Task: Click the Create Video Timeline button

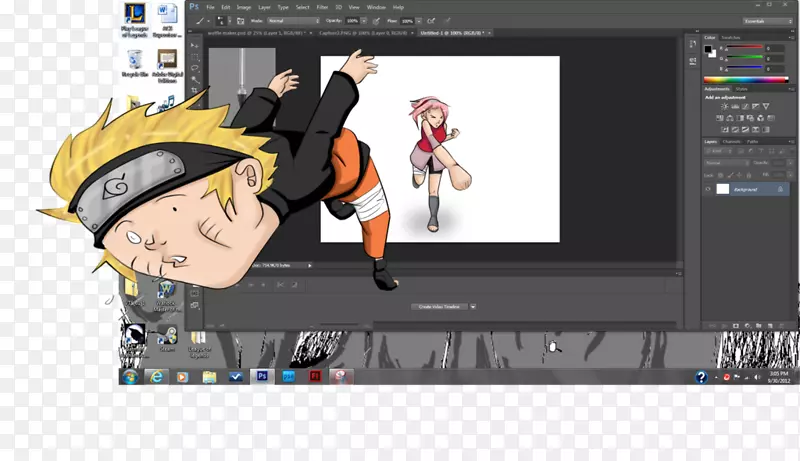Action: coord(439,307)
